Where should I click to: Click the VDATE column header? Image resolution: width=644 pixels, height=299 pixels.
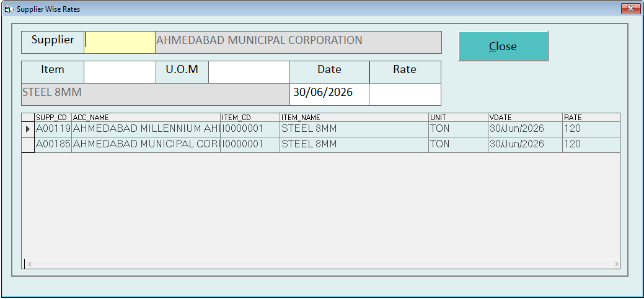click(526, 117)
